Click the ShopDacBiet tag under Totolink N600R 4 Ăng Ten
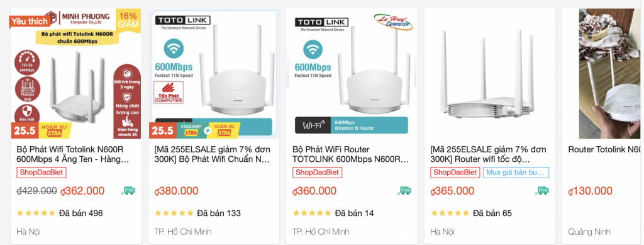This screenshot has width=644, height=245. 42,173
